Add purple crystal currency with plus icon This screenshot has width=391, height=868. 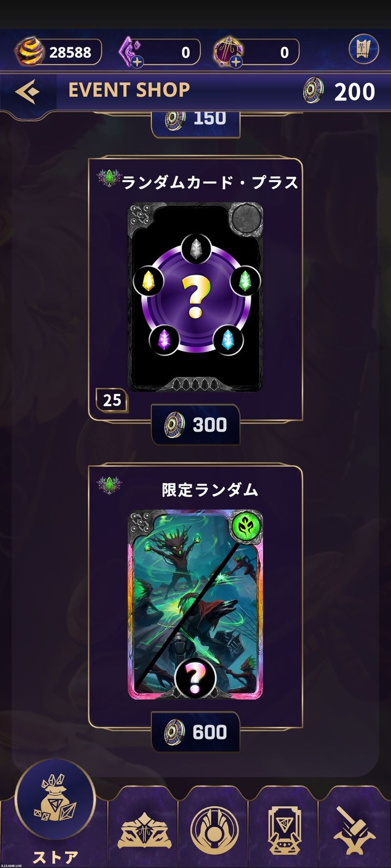pyautogui.click(x=137, y=62)
